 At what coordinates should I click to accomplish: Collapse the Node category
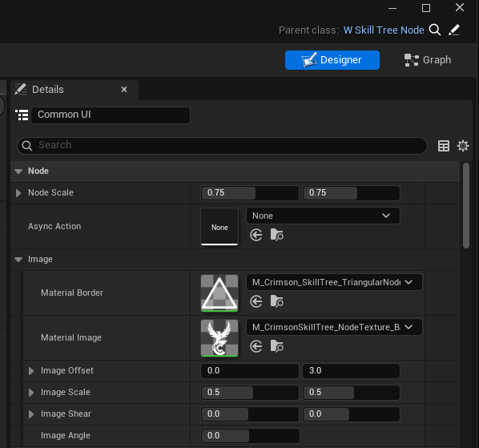pyautogui.click(x=18, y=172)
